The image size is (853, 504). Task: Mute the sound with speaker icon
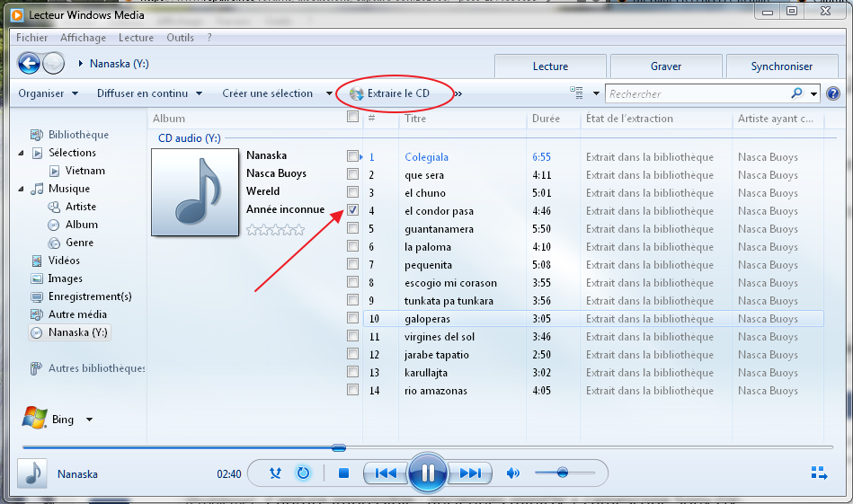tap(512, 473)
